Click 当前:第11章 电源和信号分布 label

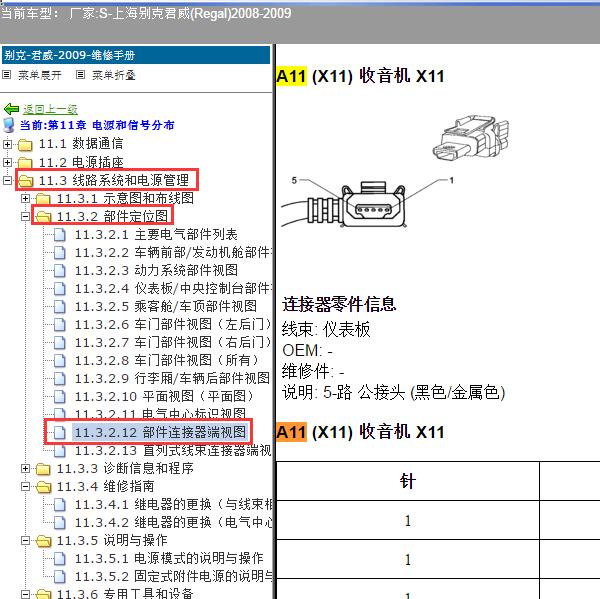click(x=97, y=125)
